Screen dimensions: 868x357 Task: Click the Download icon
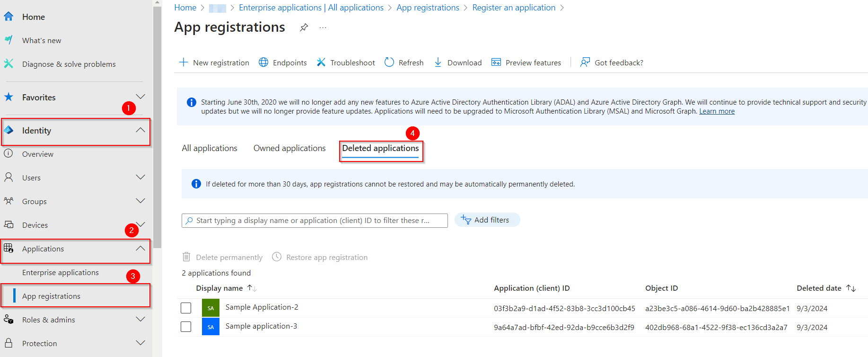[x=438, y=62]
